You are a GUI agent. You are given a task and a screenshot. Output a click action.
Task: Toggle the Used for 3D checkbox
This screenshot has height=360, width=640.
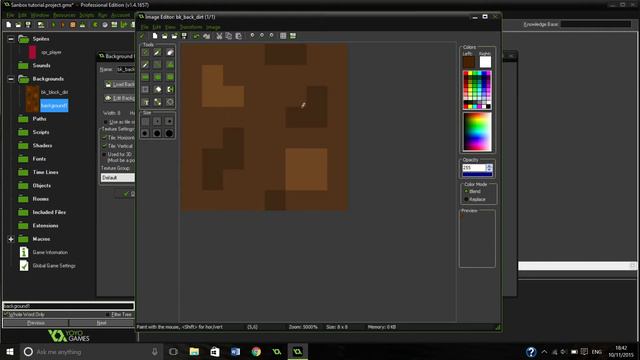[x=104, y=154]
